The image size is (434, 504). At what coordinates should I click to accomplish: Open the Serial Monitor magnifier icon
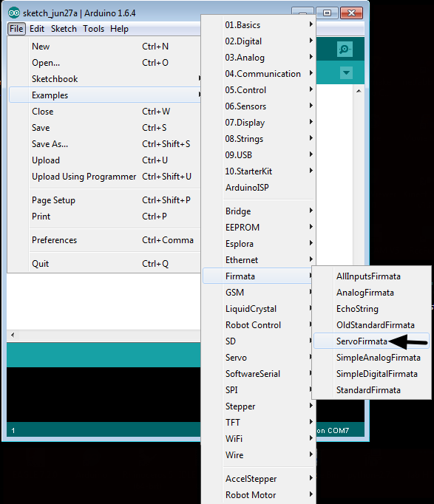pyautogui.click(x=345, y=50)
